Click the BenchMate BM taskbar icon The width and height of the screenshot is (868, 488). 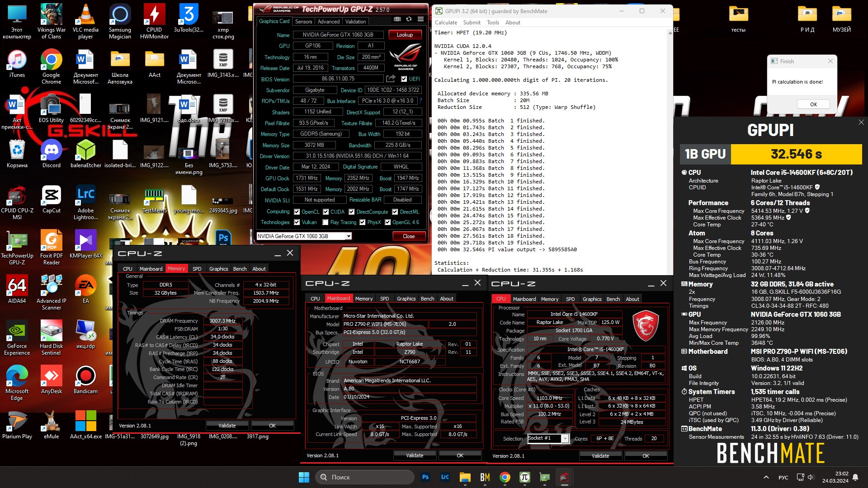pos(485,477)
